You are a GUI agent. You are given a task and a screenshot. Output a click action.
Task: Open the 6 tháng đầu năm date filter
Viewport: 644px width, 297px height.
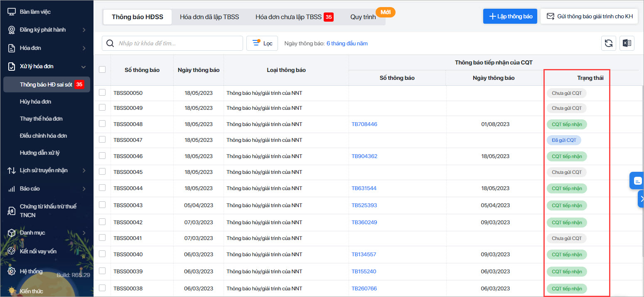(347, 43)
